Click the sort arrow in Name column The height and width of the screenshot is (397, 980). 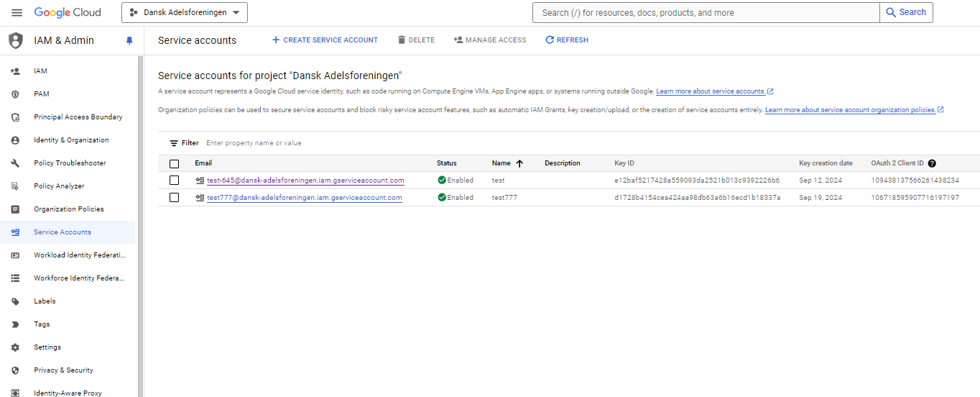[519, 163]
